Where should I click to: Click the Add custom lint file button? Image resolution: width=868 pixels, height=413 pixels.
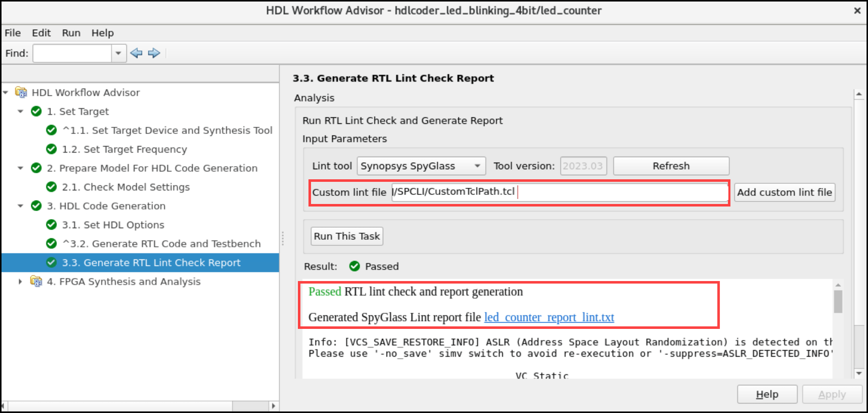784,192
